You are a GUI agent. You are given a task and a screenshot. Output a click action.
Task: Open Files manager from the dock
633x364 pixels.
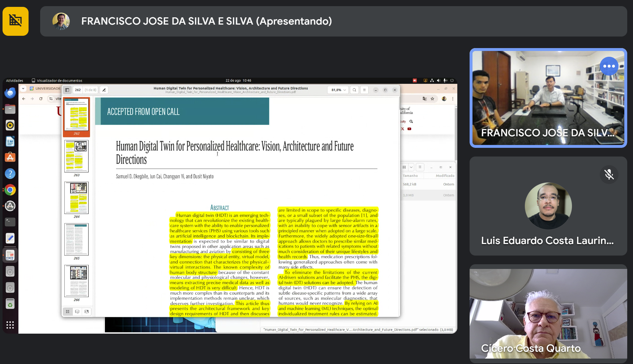click(x=10, y=109)
